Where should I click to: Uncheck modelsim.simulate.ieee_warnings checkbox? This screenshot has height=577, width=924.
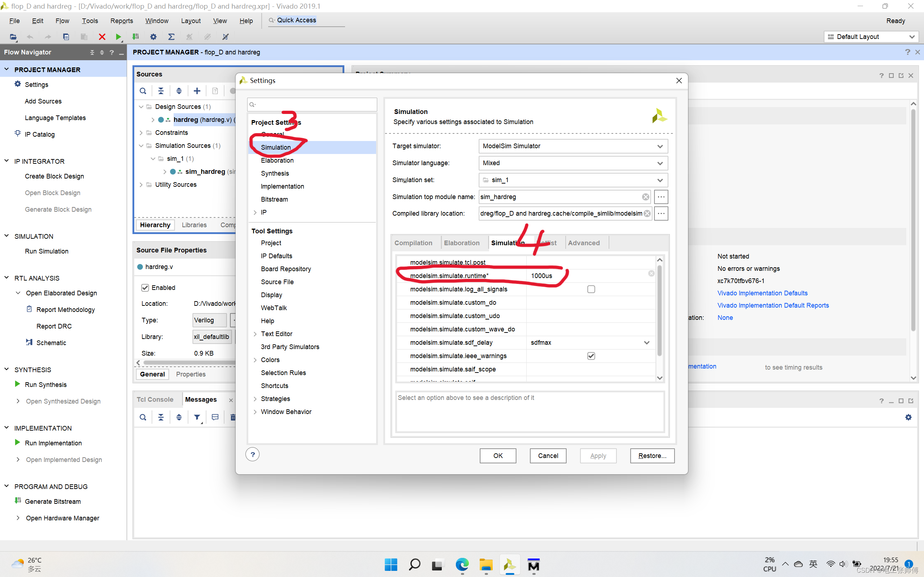coord(591,356)
